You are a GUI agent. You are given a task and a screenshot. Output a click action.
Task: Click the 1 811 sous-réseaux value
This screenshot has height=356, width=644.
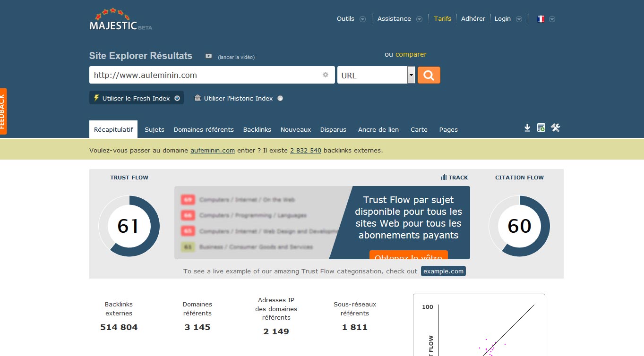[355, 327]
